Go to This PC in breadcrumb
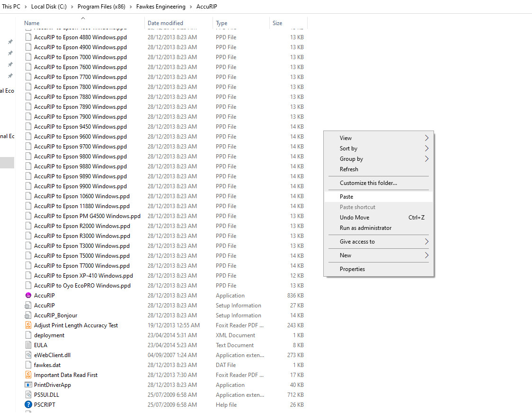 tap(11, 7)
